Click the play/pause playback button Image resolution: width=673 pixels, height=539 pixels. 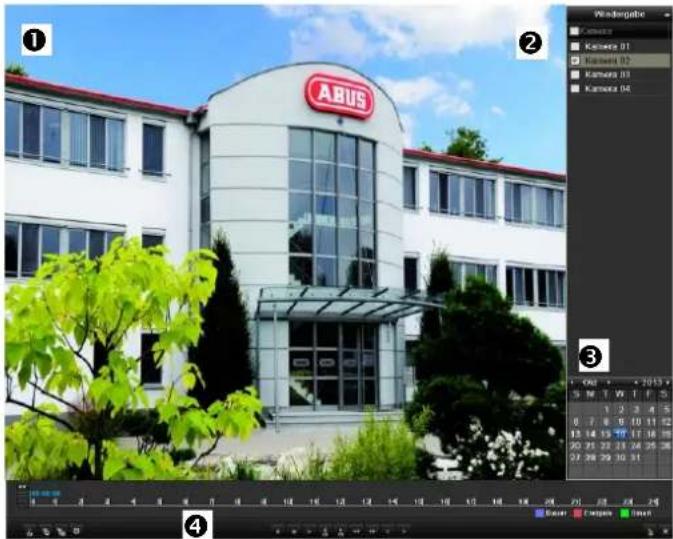coord(309,532)
